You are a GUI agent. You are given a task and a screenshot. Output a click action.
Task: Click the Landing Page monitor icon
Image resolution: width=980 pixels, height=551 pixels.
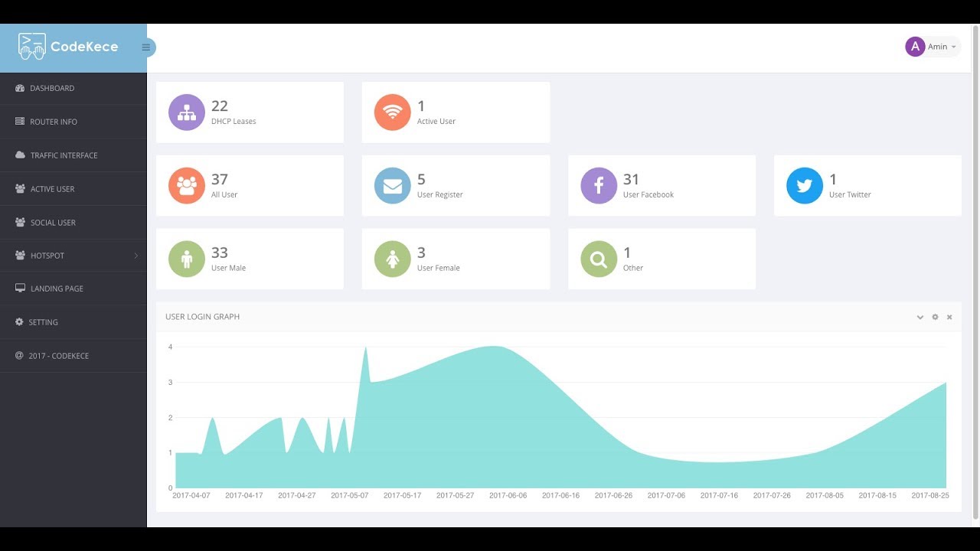(20, 289)
